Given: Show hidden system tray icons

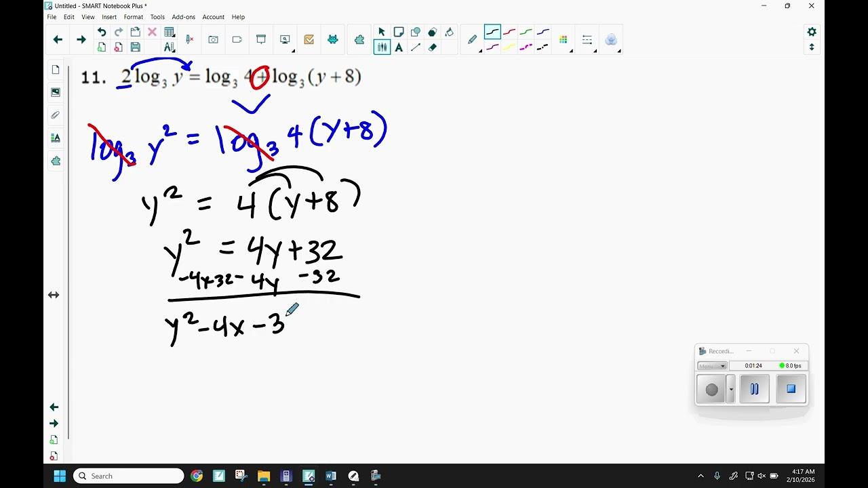Looking at the screenshot, I should coord(701,476).
